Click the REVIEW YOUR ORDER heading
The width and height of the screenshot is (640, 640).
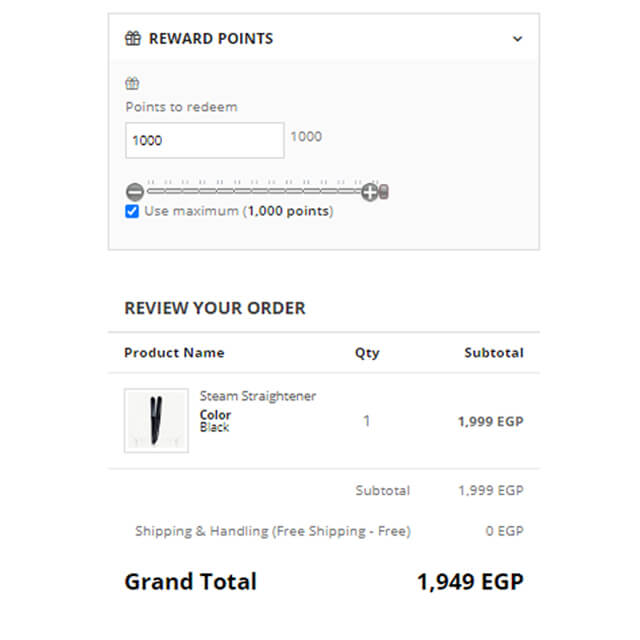(x=215, y=308)
